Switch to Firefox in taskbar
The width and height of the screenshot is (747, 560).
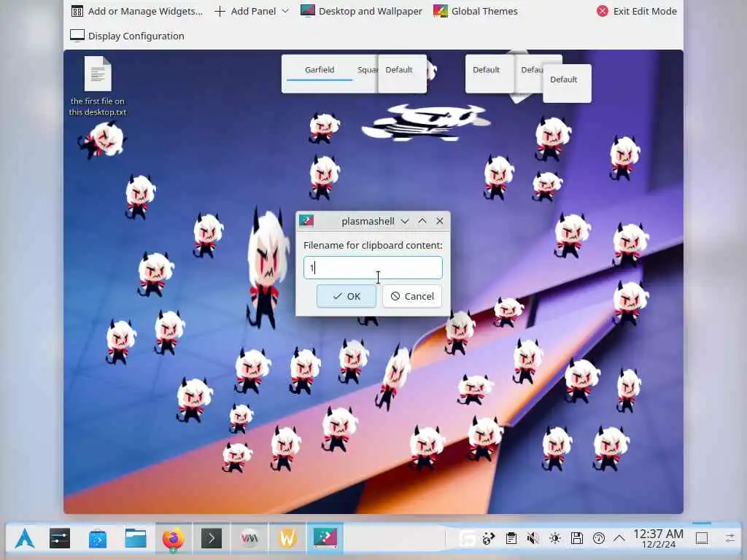coord(174,539)
